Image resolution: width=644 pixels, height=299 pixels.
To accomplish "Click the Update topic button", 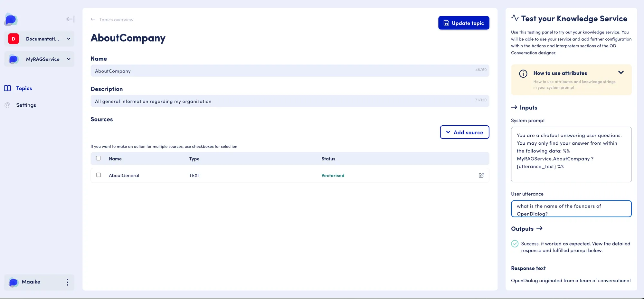I will (464, 23).
